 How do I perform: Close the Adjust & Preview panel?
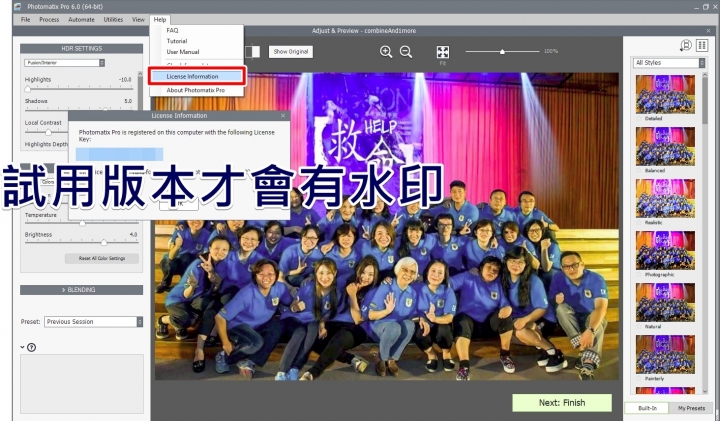coord(708,31)
